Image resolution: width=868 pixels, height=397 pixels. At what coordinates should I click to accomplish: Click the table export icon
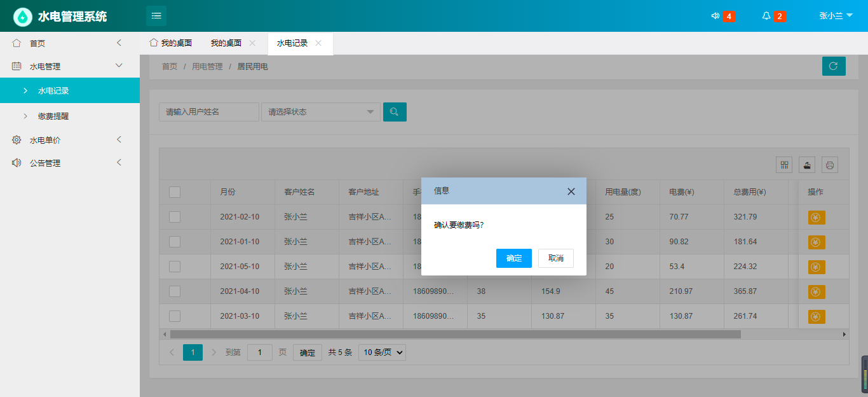click(x=807, y=165)
